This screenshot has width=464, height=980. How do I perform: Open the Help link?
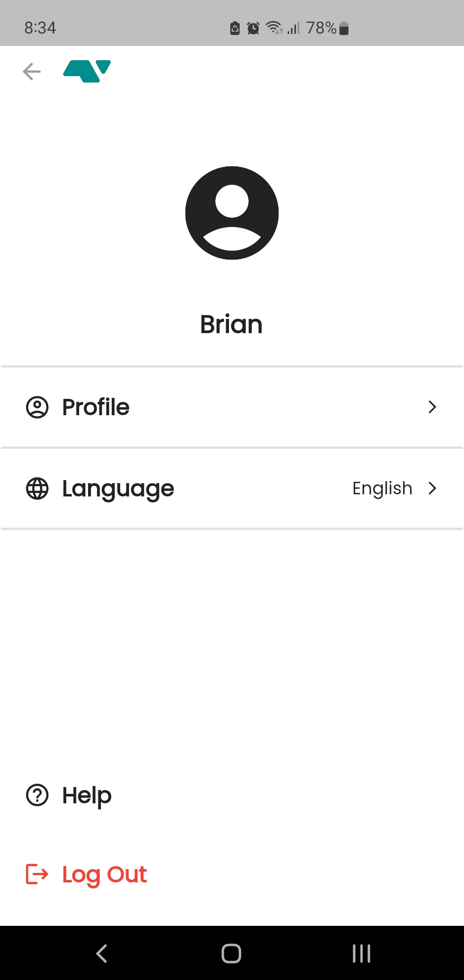coord(87,796)
